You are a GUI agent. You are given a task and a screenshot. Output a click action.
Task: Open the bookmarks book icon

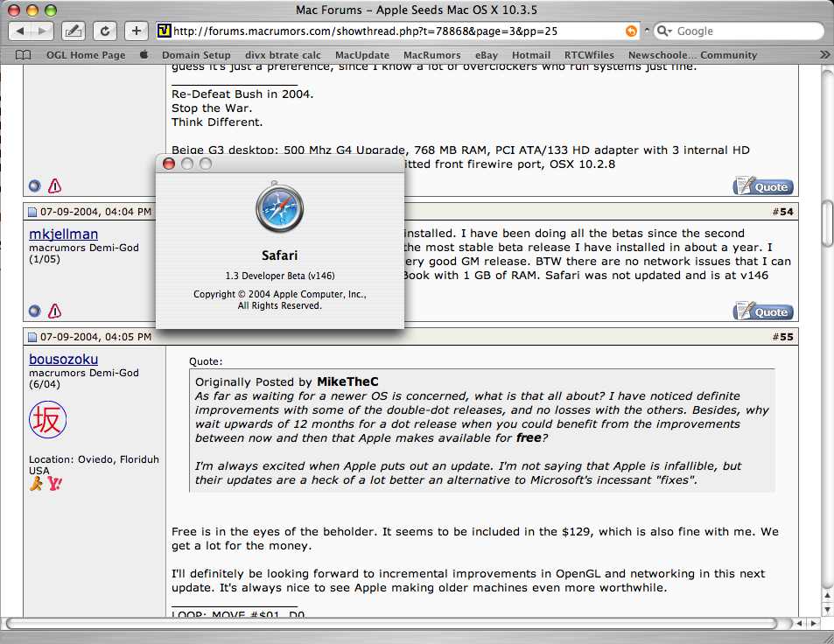pyautogui.click(x=23, y=55)
